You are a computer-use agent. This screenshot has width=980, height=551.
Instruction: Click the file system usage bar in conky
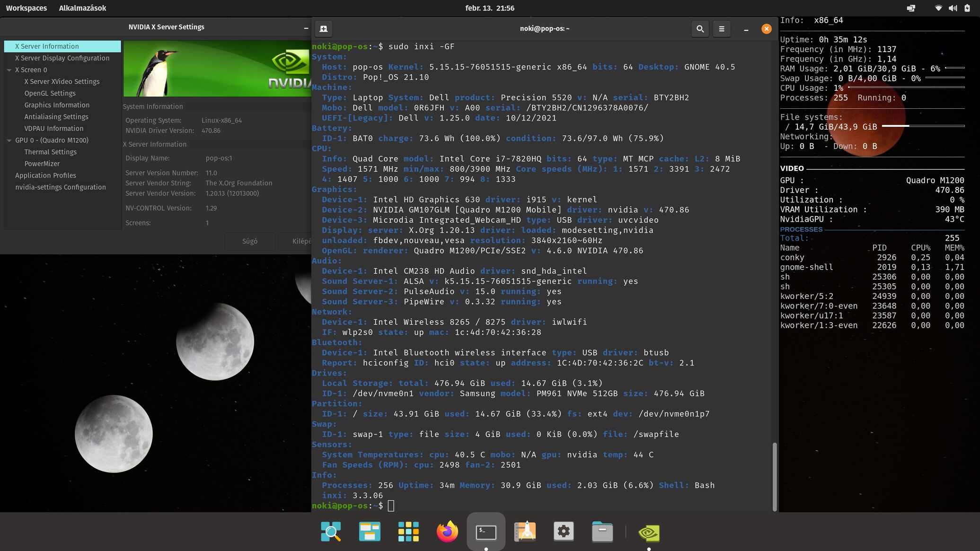click(923, 126)
